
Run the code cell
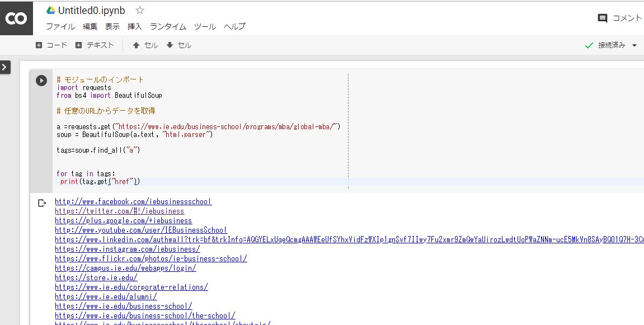coord(41,81)
